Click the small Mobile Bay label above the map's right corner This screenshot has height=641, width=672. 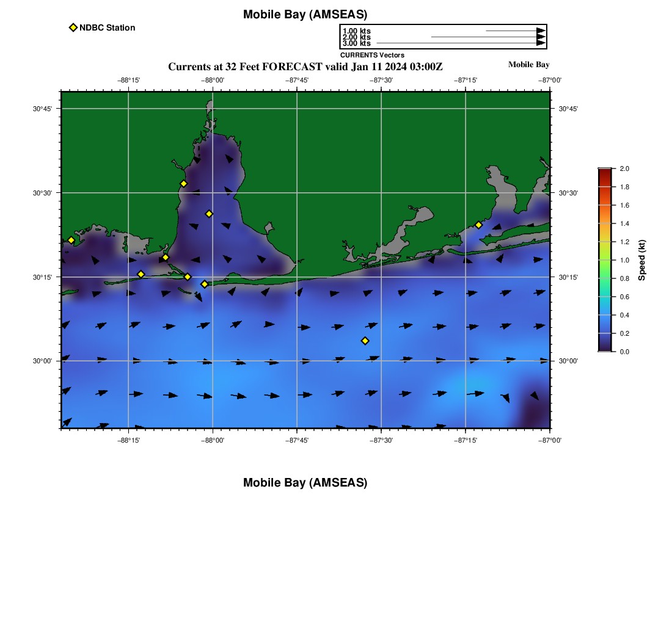528,65
